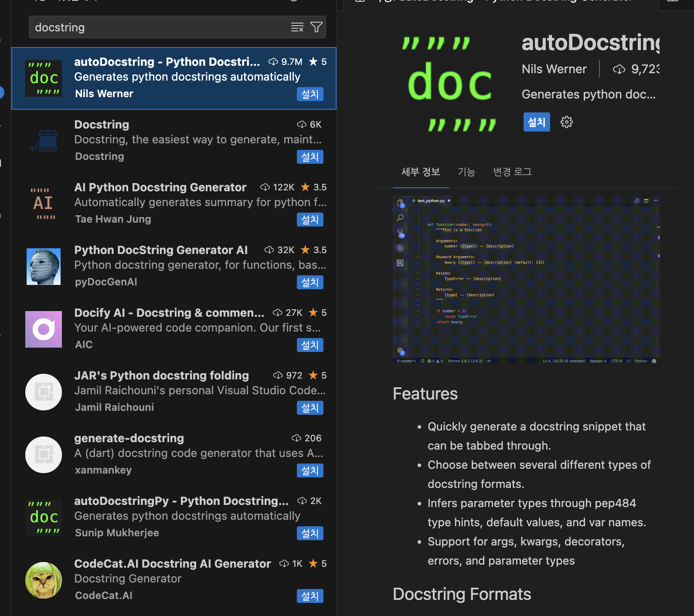Click 'Infers parameter types through pep484' bullet
The height and width of the screenshot is (616, 694).
pos(537,513)
